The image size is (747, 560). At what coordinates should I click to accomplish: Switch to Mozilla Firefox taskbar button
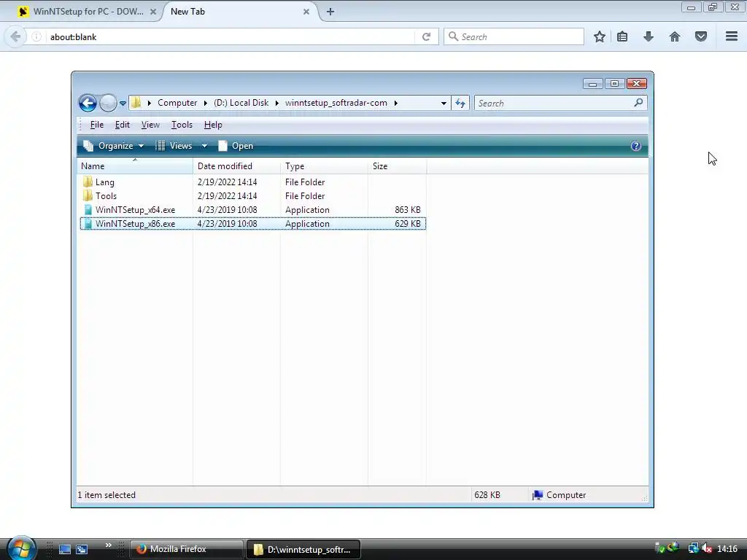pos(187,549)
